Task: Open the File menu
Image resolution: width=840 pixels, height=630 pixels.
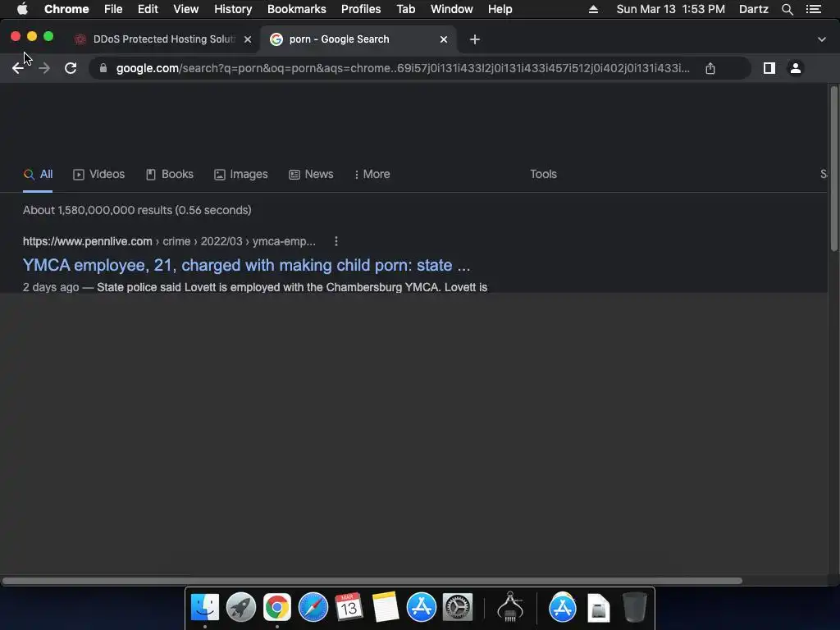Action: (113, 9)
